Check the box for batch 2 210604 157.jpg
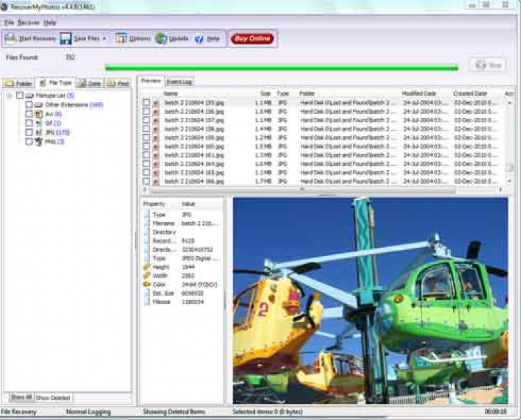The image size is (521, 420). pyautogui.click(x=146, y=119)
